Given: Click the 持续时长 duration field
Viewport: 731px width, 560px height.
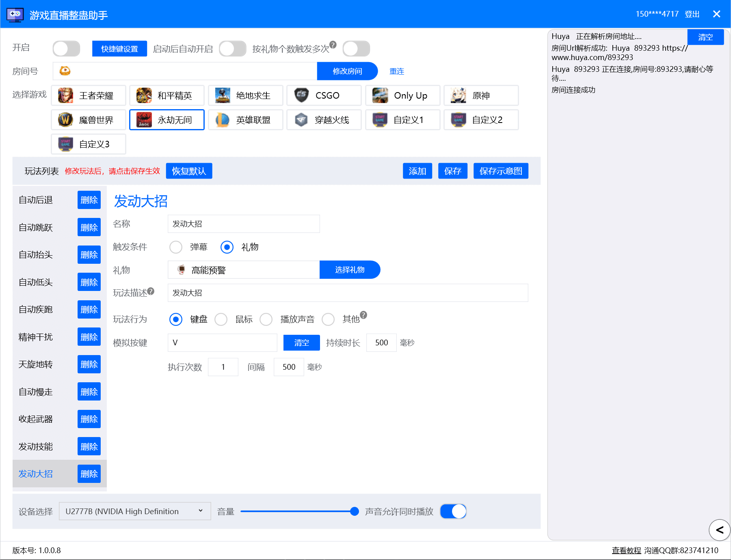Looking at the screenshot, I should tap(381, 342).
